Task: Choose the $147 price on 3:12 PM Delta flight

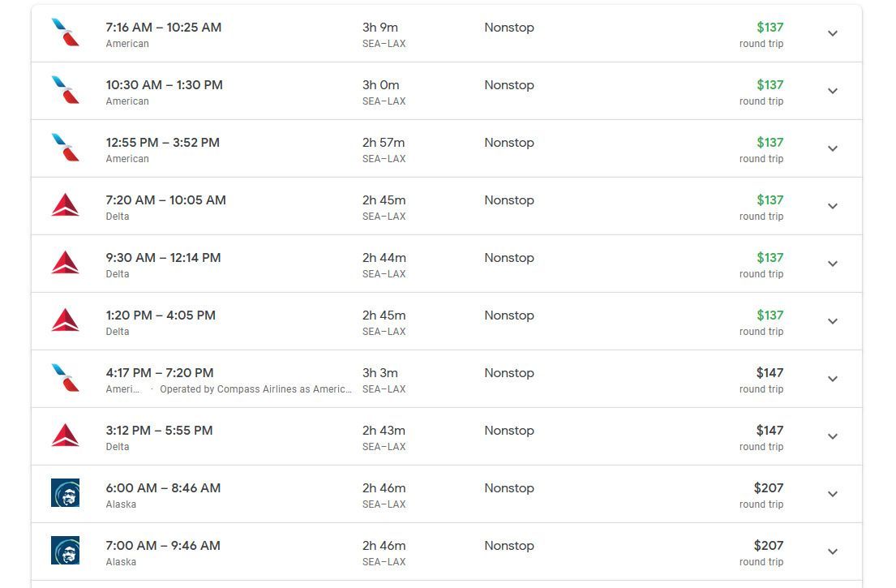Action: point(770,431)
